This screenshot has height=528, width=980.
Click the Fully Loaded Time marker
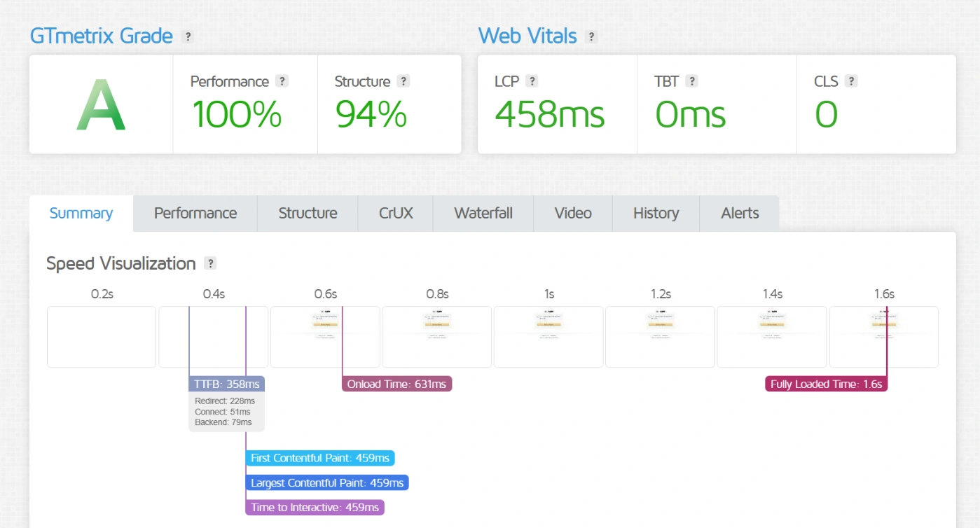(x=826, y=384)
